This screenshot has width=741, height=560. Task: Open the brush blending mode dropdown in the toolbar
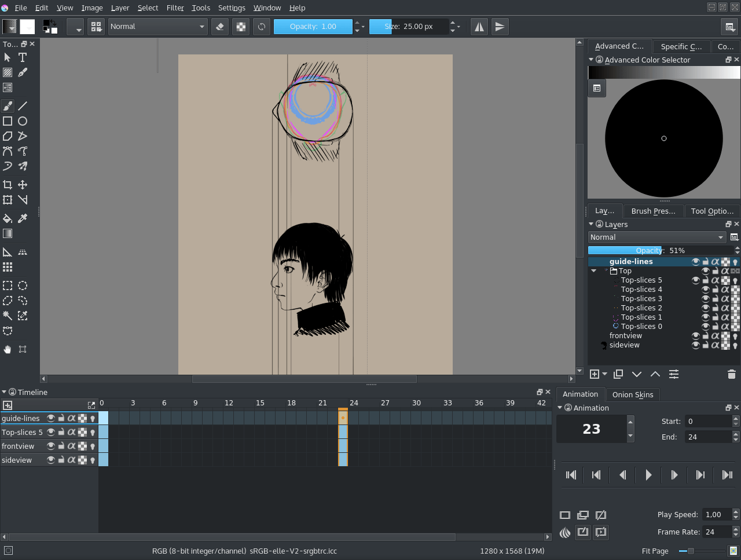pyautogui.click(x=157, y=26)
